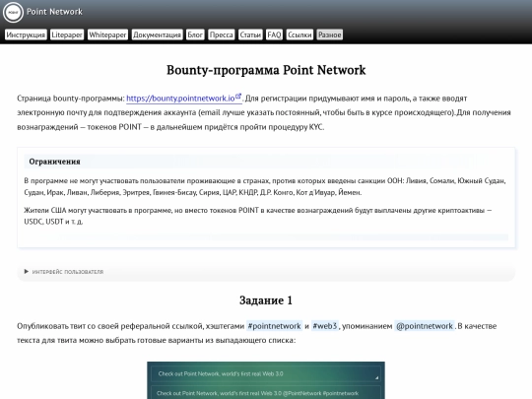Select second tweet option with @PointNetwork
532x399 pixels.
pos(266,393)
